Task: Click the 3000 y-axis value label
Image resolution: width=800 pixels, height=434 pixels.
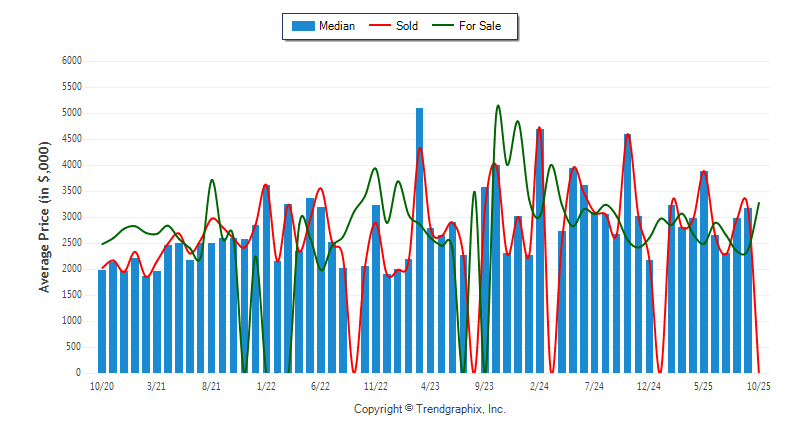Action: pyautogui.click(x=71, y=217)
